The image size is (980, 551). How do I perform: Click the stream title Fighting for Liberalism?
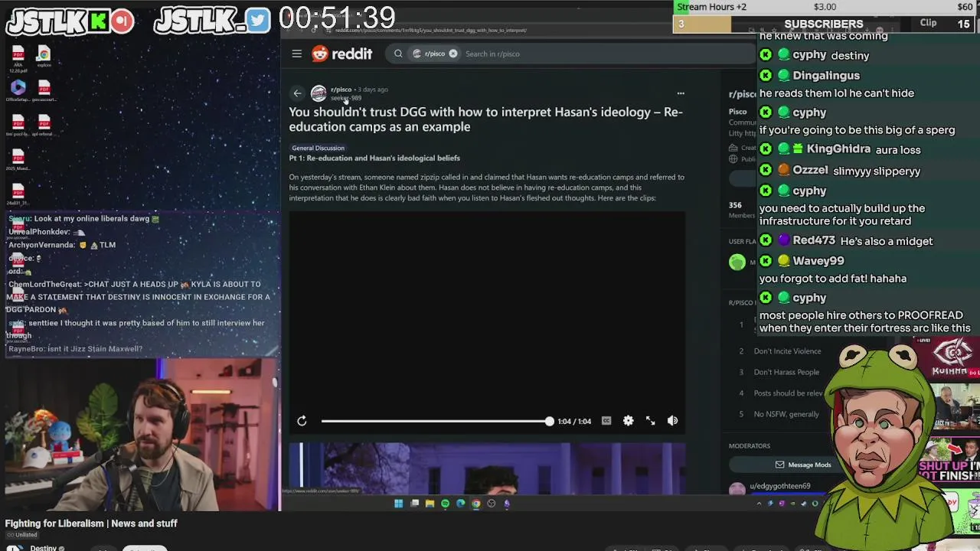point(91,523)
